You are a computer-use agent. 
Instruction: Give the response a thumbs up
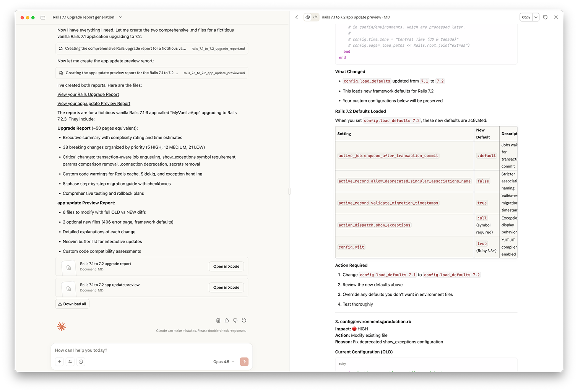coord(227,320)
